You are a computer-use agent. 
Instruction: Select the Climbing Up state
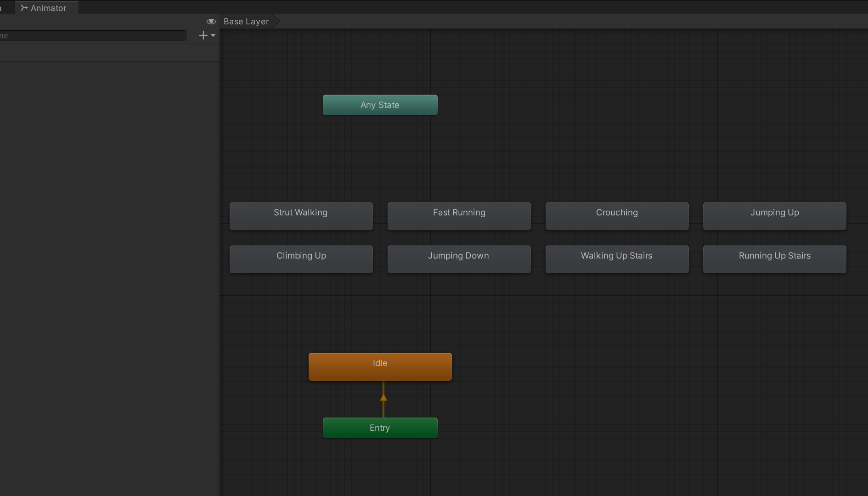pyautogui.click(x=301, y=259)
